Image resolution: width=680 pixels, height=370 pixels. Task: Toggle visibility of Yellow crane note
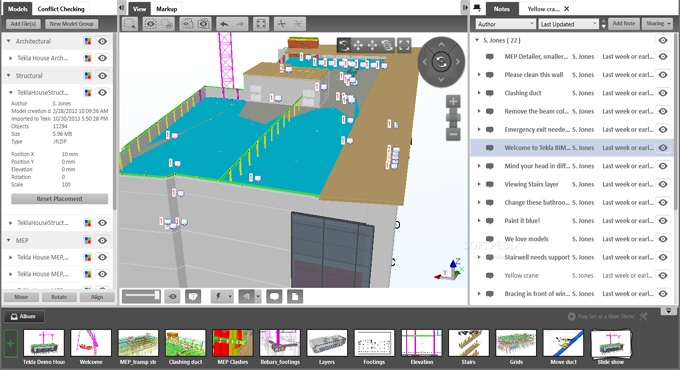663,275
